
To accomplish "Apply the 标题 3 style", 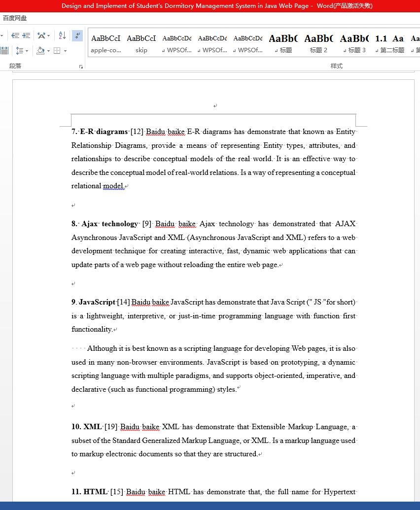I will coord(354,43).
